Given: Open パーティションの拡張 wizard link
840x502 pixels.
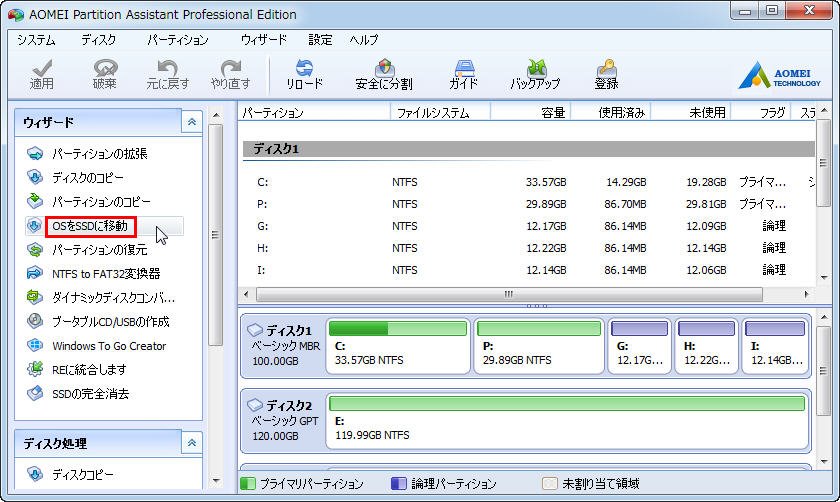Looking at the screenshot, I should (x=100, y=154).
